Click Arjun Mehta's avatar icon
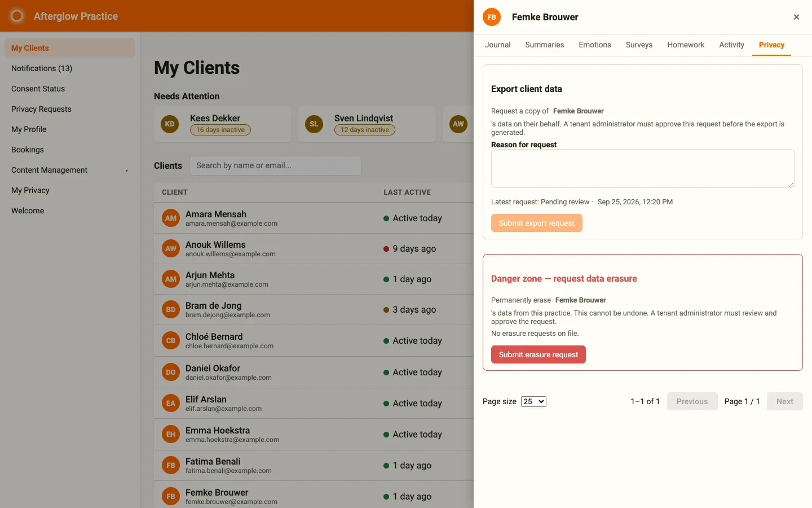This screenshot has width=812, height=508. [x=171, y=279]
